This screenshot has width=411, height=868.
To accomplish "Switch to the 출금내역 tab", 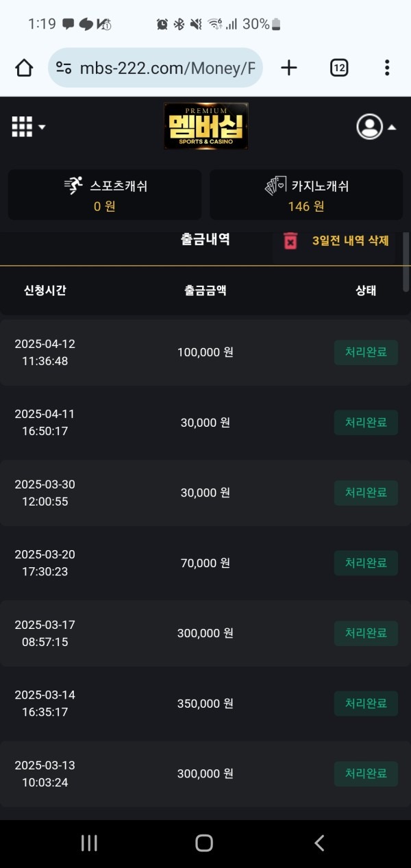I will (x=206, y=240).
